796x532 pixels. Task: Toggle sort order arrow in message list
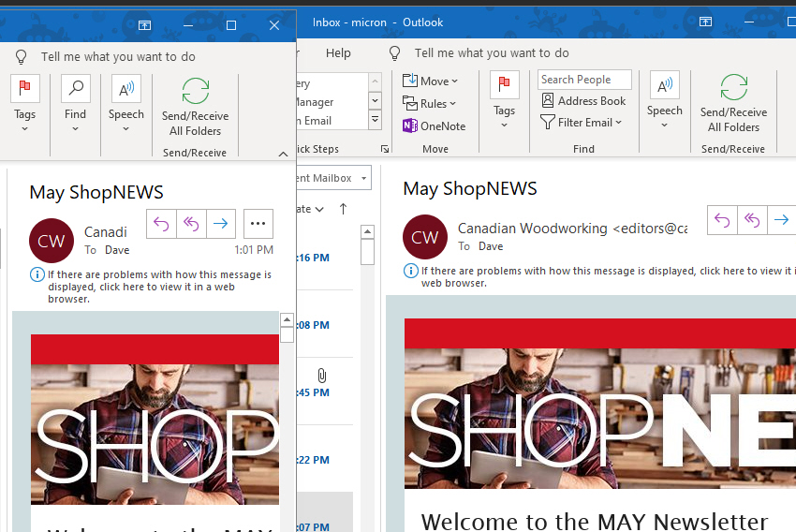point(343,209)
